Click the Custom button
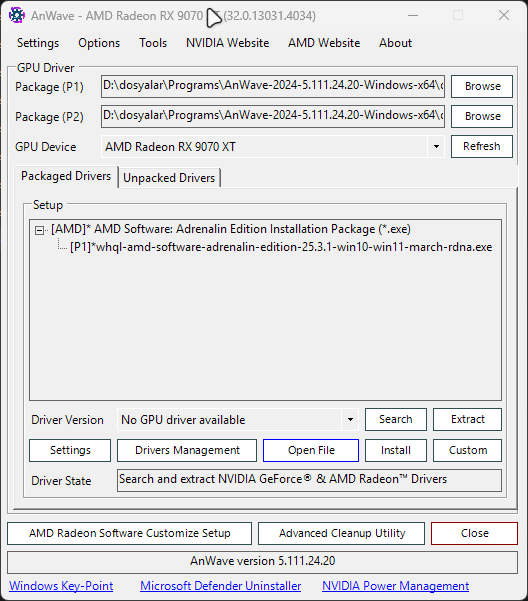 pos(467,450)
